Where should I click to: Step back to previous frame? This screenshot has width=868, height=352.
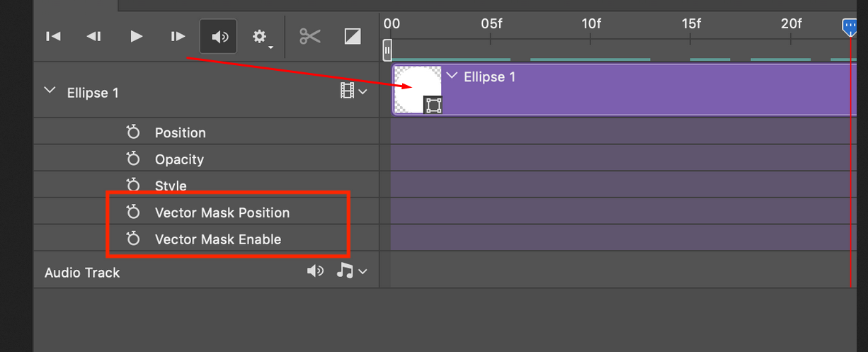[93, 36]
